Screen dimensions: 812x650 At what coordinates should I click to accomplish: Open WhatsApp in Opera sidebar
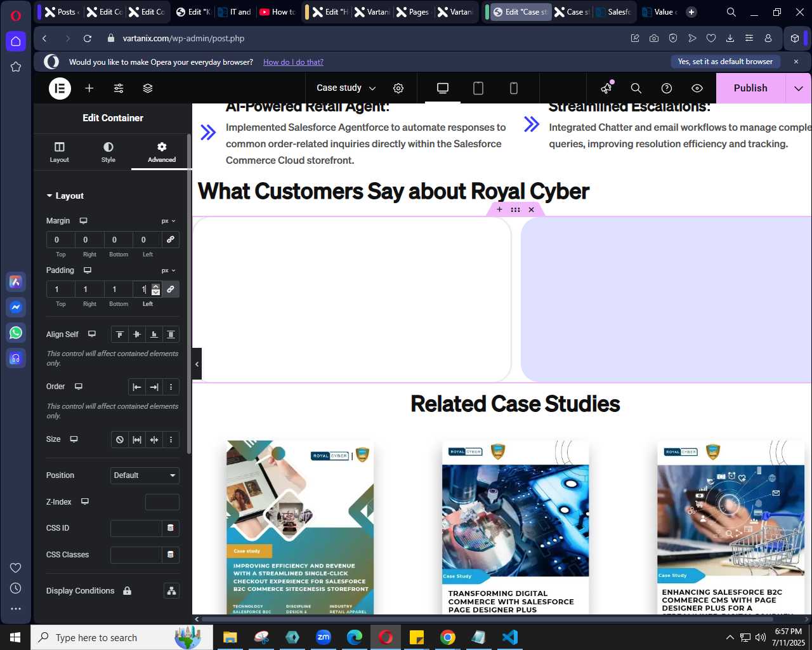pyautogui.click(x=16, y=333)
